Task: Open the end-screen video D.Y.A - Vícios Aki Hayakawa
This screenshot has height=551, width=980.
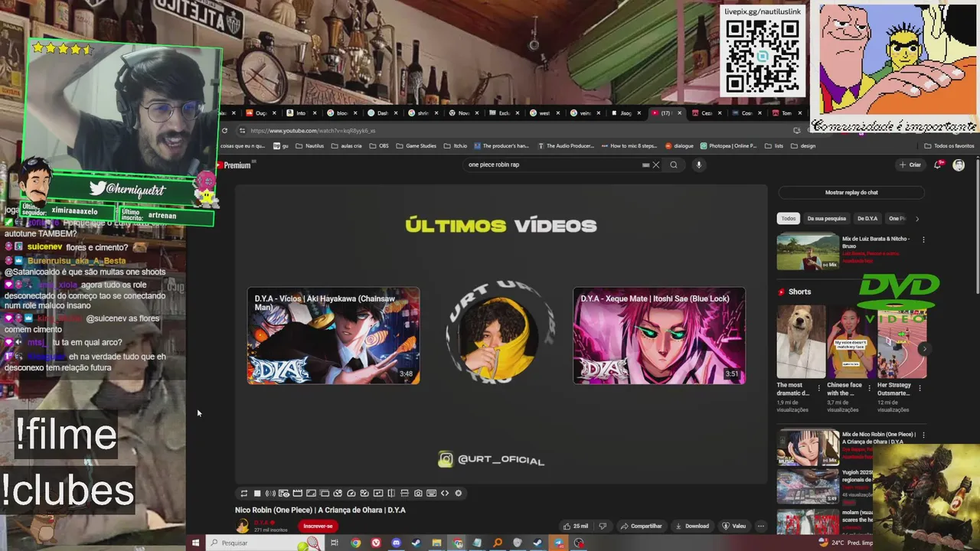Action: pos(333,336)
